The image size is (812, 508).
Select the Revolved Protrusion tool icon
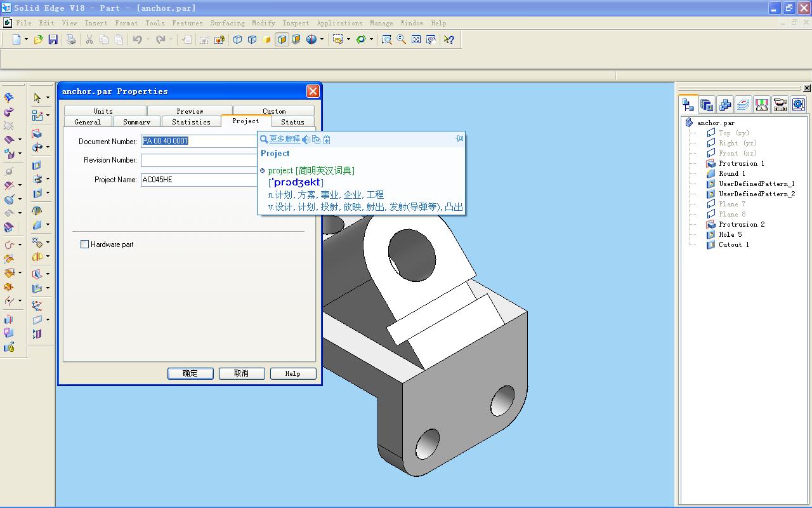coord(37,147)
